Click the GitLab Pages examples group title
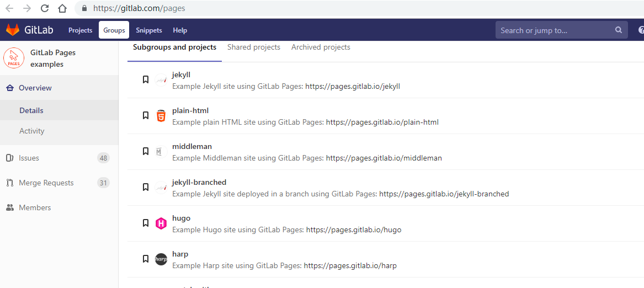The image size is (644, 288). pyautogui.click(x=53, y=58)
